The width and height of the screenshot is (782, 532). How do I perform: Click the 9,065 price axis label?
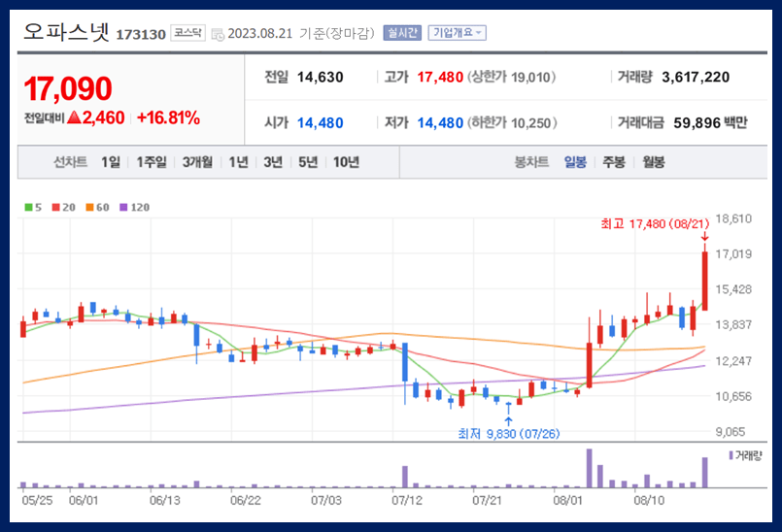(731, 432)
